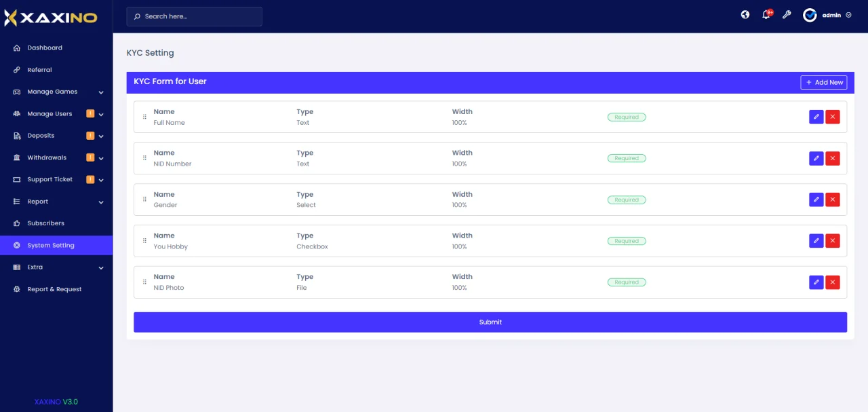The width and height of the screenshot is (868, 412).
Task: Edit the You Hobby field
Action: [x=816, y=241]
